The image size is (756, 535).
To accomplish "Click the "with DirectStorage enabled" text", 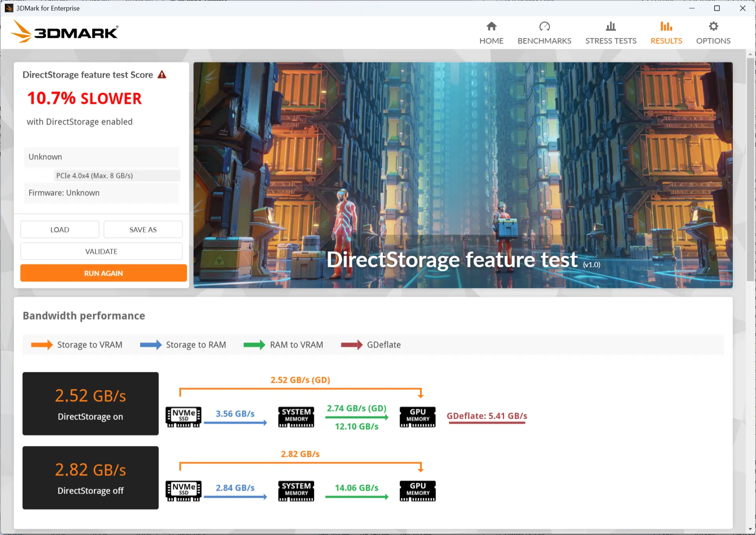I will [80, 122].
